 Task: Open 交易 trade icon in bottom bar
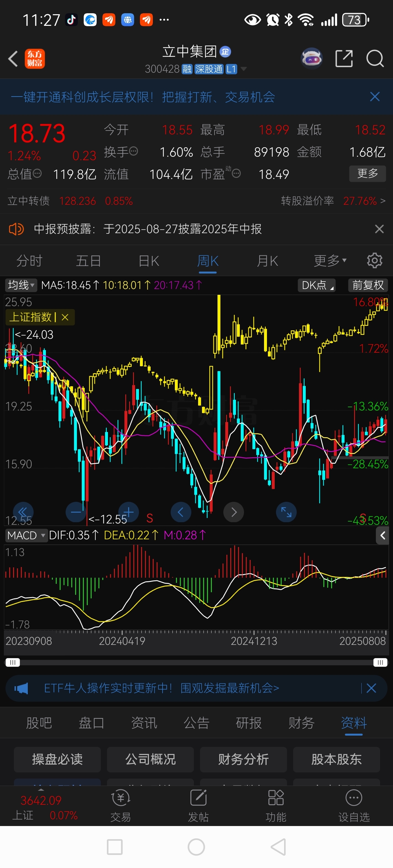(121, 806)
